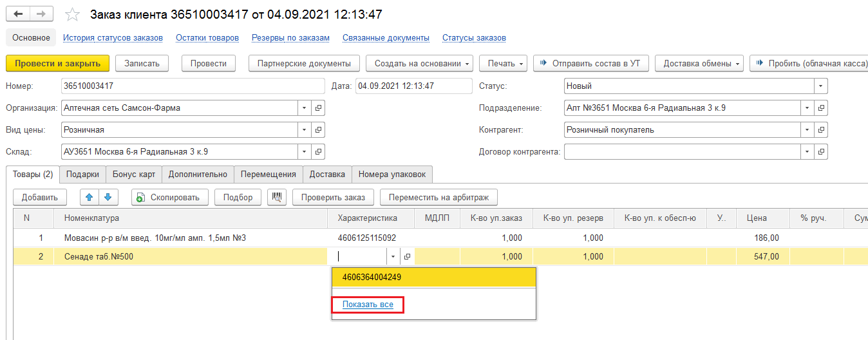
Task: Open Организация record with its open icon
Action: 318,108
